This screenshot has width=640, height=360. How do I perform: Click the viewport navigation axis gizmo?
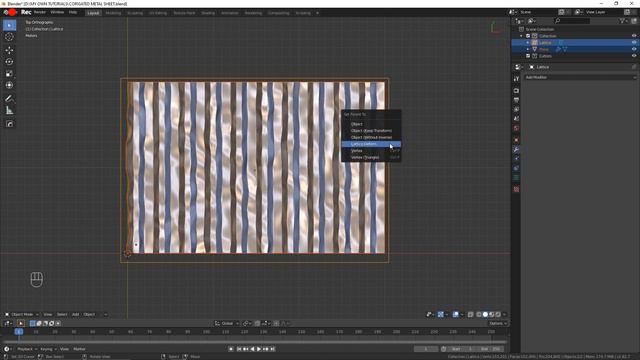[495, 28]
